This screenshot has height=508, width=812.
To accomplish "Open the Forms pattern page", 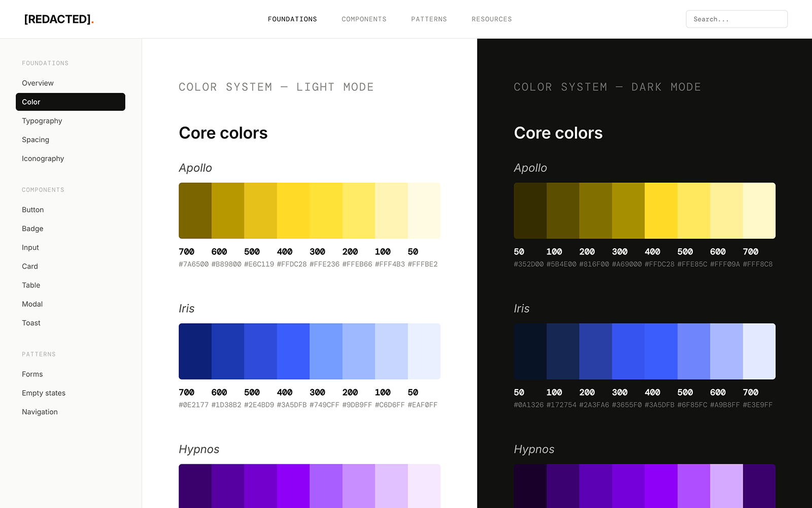I will [71, 374].
